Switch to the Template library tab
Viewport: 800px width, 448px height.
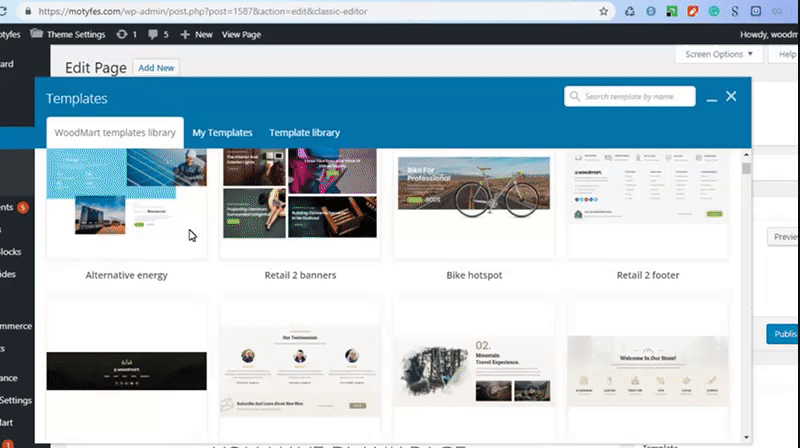[305, 133]
